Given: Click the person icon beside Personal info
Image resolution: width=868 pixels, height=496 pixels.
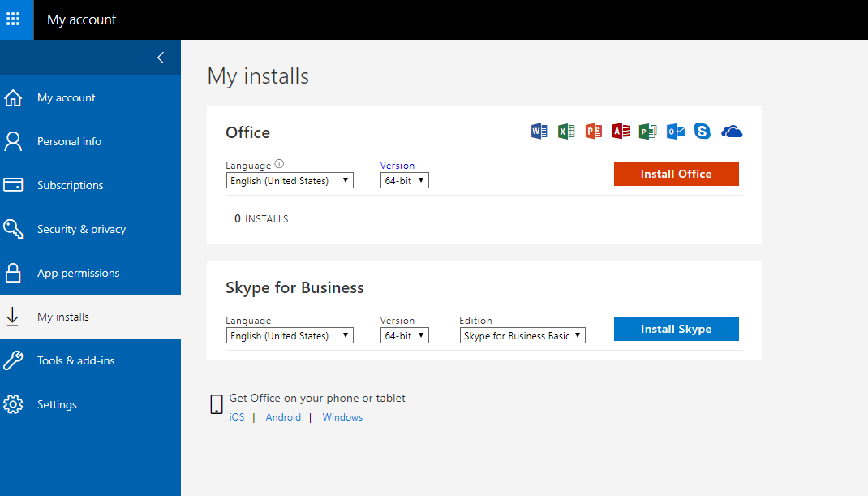Looking at the screenshot, I should (13, 141).
